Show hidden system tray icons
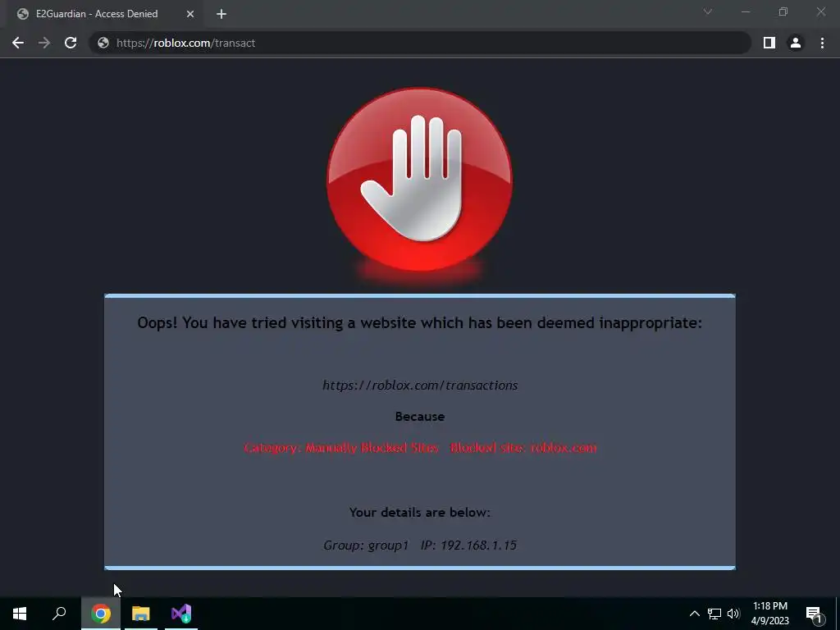Viewport: 840px width, 630px height. coord(694,614)
